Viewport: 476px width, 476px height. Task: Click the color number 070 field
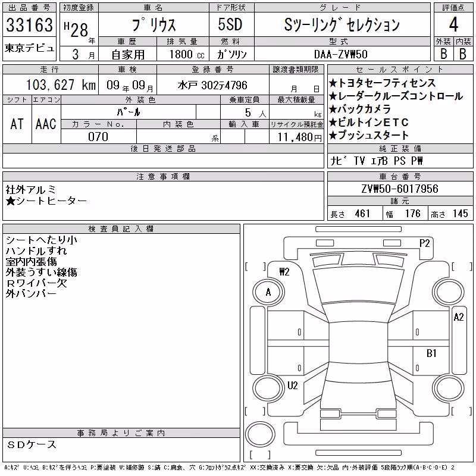pos(98,136)
